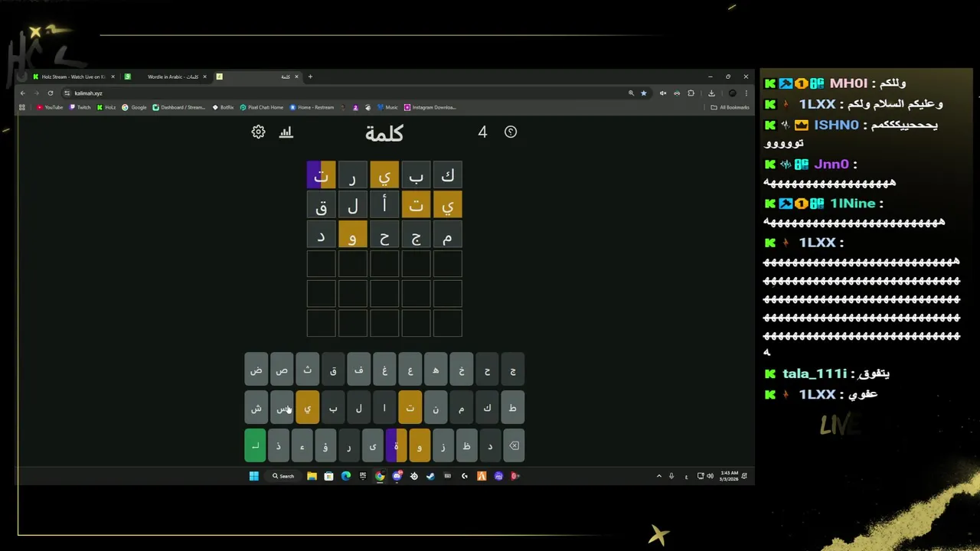Viewport: 980px width, 551px height.
Task: Tap the ظ key on game keyboard
Action: [x=466, y=445]
